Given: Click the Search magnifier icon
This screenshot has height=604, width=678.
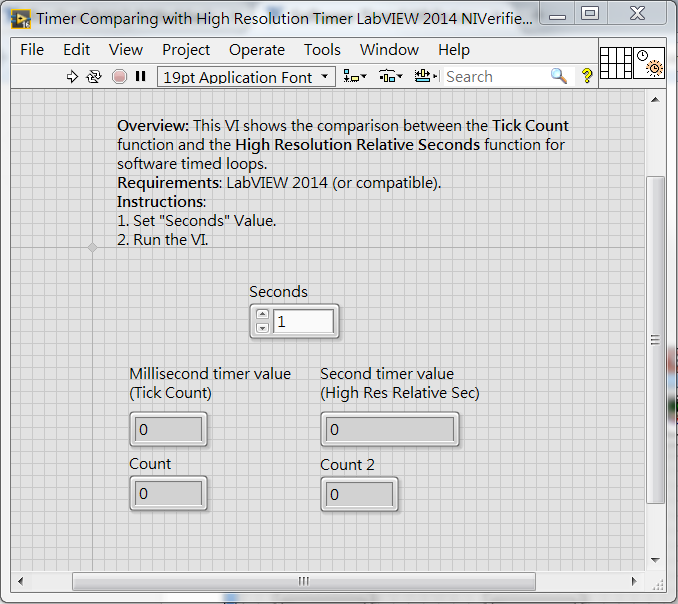Looking at the screenshot, I should (x=558, y=76).
